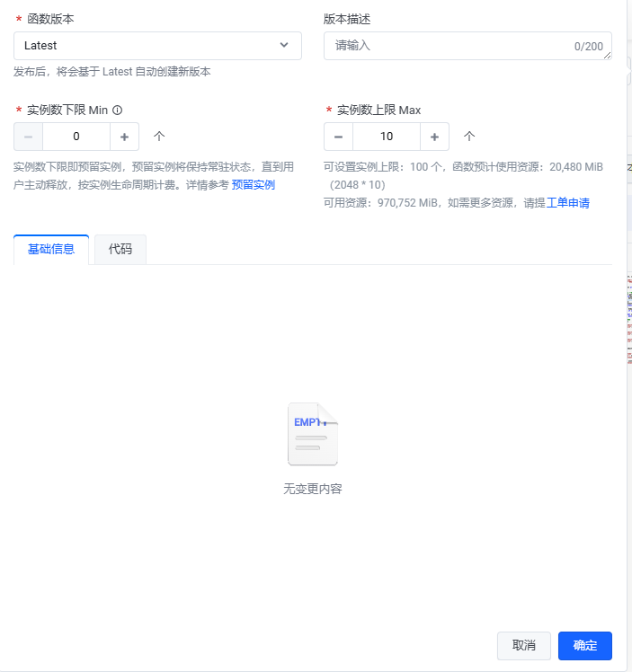Click the 0/200 character counter
This screenshot has height=672, width=632.
(588, 47)
